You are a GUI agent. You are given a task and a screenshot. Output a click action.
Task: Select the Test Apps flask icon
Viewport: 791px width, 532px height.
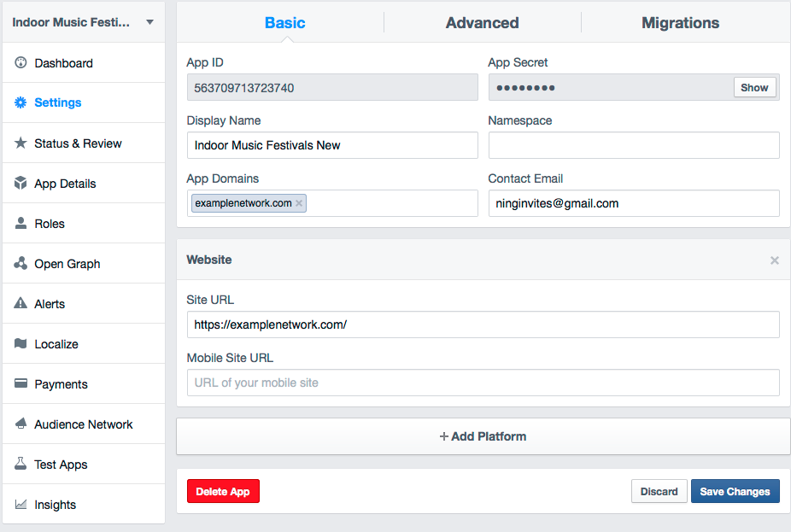coord(21,464)
